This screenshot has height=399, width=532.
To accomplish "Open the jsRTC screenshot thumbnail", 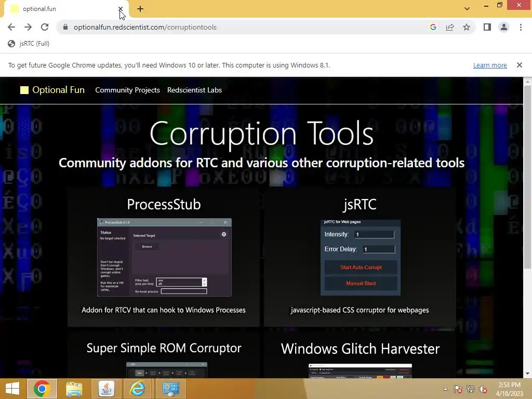I will click(x=361, y=258).
